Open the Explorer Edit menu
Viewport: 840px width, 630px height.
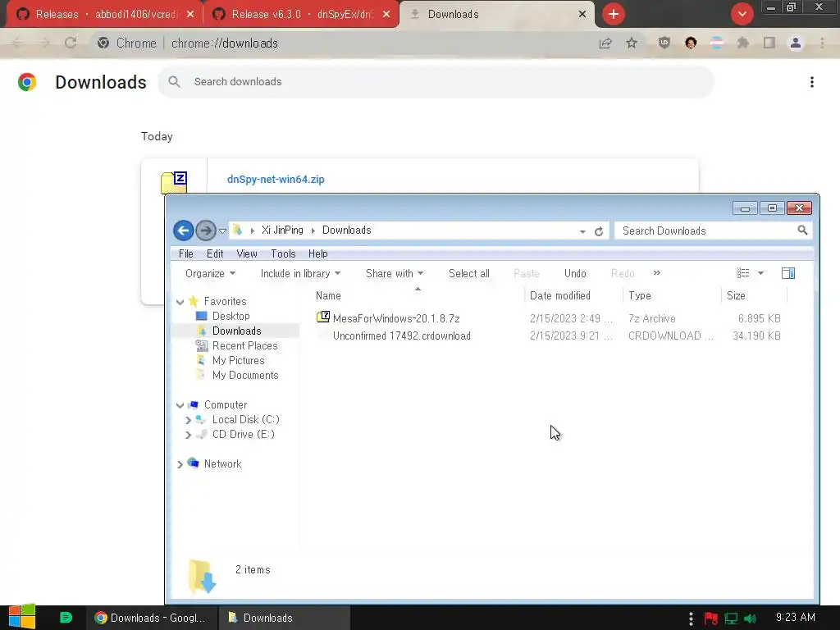click(215, 254)
